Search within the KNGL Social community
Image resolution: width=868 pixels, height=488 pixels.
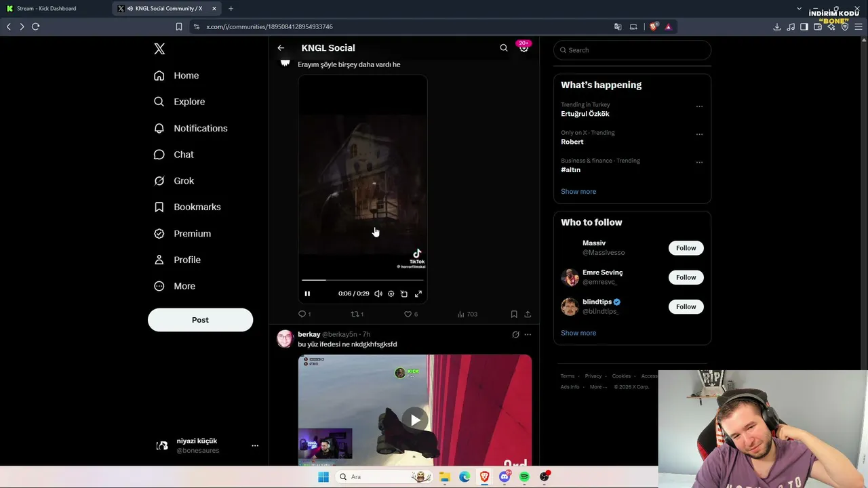pos(504,48)
